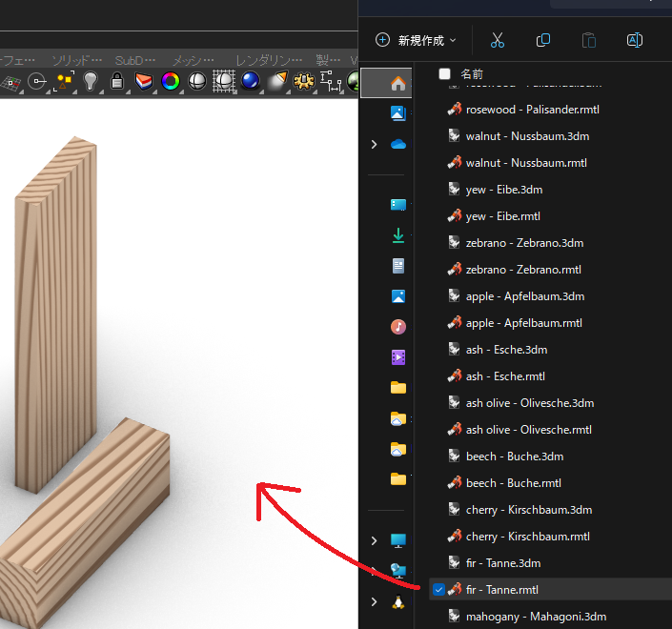Viewport: 672px width, 629px height.
Task: Click the scissors cut icon in Explorer
Action: [497, 40]
